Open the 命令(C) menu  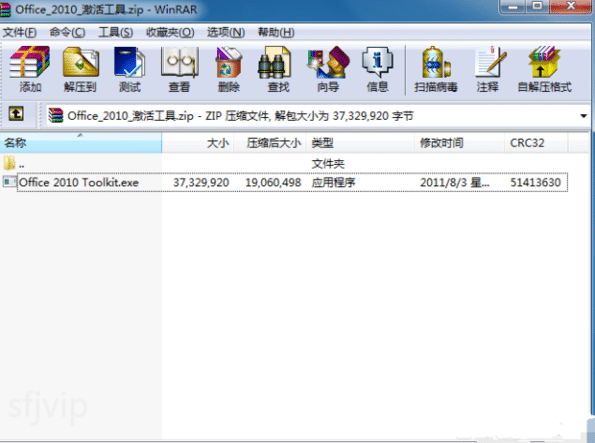tap(67, 32)
